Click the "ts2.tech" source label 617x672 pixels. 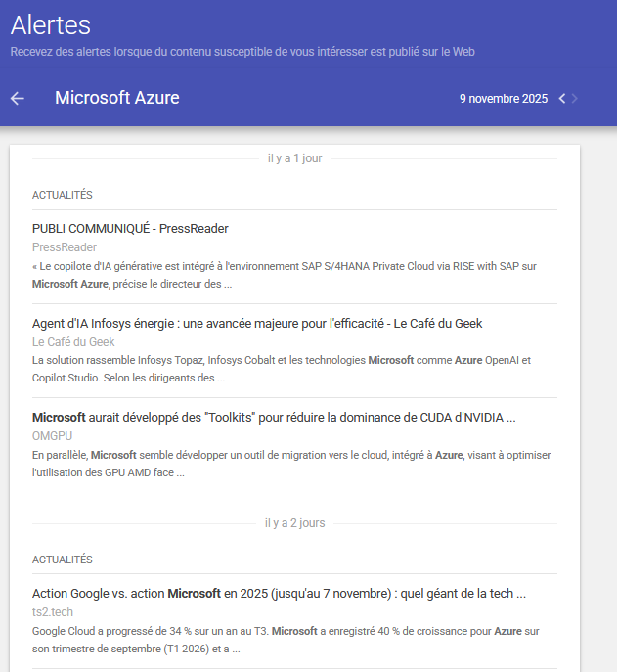pyautogui.click(x=54, y=612)
